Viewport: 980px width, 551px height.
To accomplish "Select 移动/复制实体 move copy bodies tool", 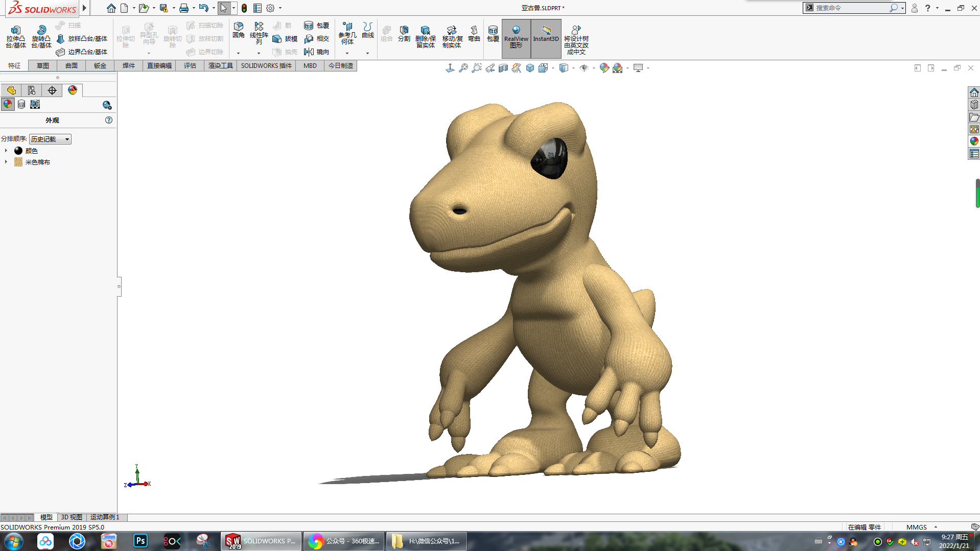I will pyautogui.click(x=452, y=37).
